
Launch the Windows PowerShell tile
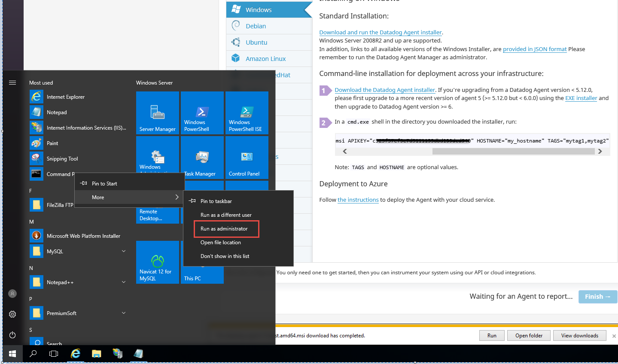(x=202, y=113)
